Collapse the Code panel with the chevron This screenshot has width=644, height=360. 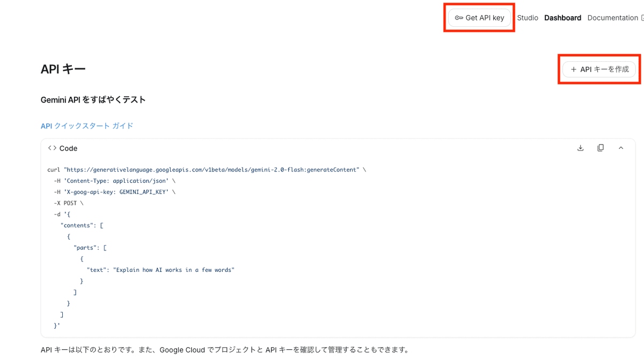621,148
